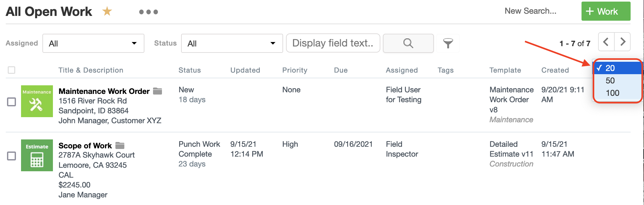
Task: Click the green Maintenance wrench icon
Action: [37, 101]
